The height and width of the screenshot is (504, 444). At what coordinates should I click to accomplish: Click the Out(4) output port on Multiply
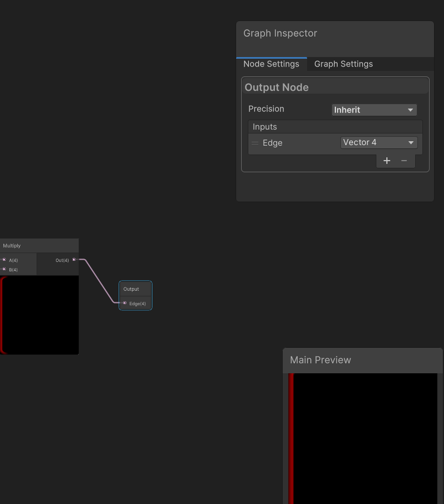point(74,260)
